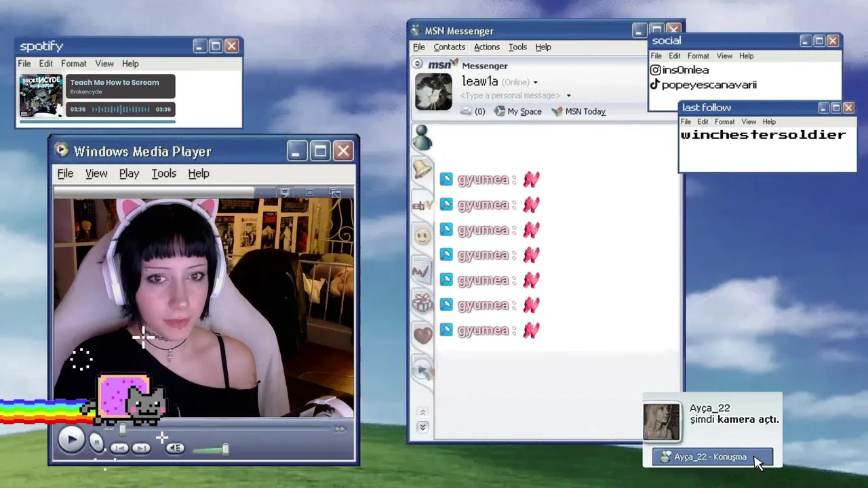This screenshot has width=868, height=488.
Task: Open the Tools menu in MSN Messenger
Action: [x=517, y=47]
